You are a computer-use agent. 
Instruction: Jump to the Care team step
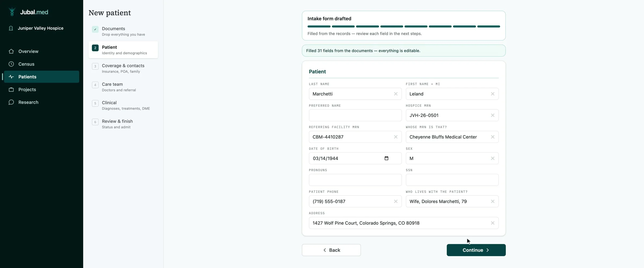(123, 87)
